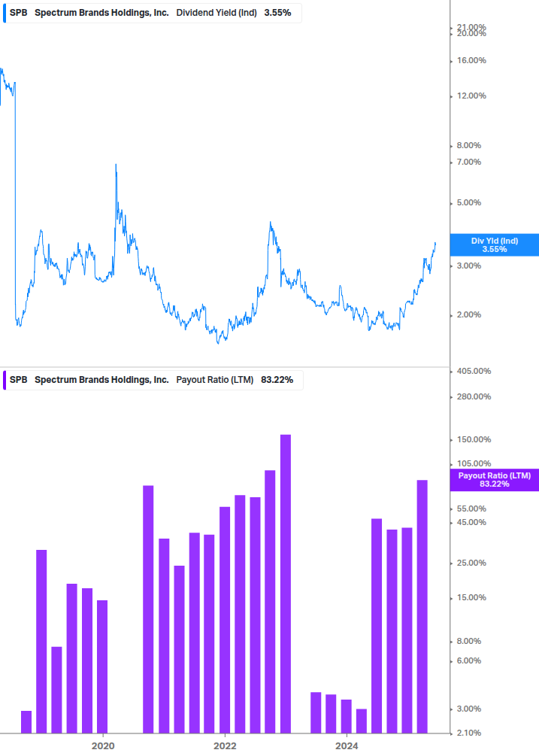Click the 'Payout Ratio (LTM)' legend label
Viewport: 539px width, 756px height.
coord(215,380)
